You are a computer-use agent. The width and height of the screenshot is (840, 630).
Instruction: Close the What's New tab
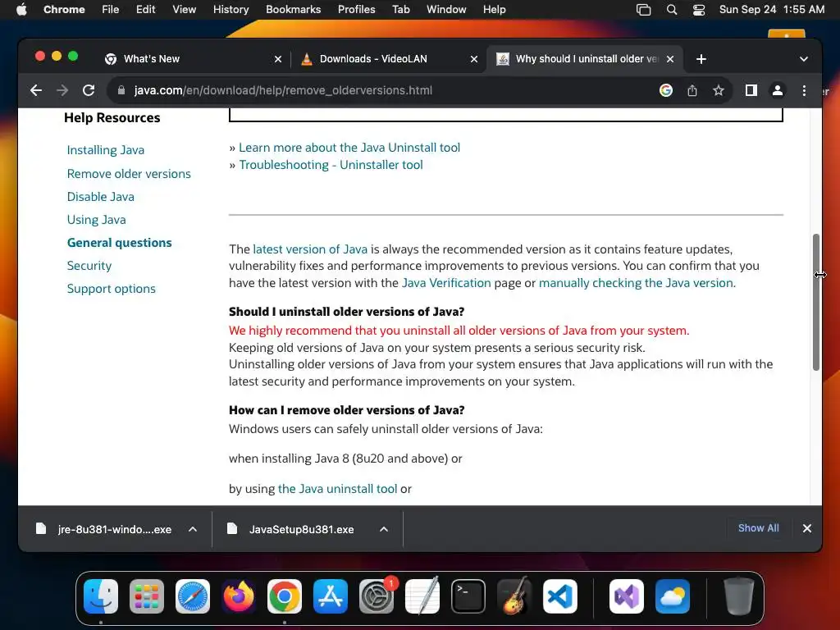click(278, 59)
